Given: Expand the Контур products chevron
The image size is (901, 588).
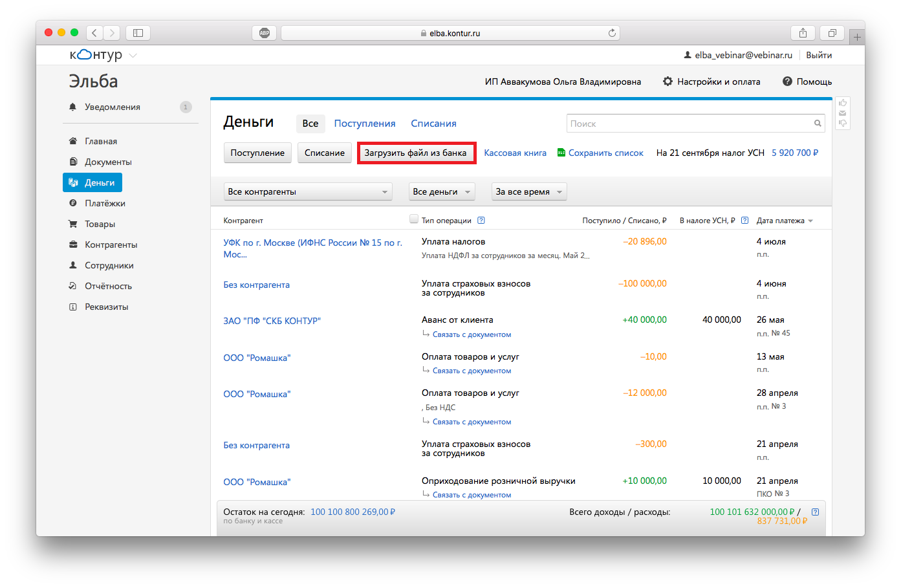Looking at the screenshot, I should pos(133,56).
